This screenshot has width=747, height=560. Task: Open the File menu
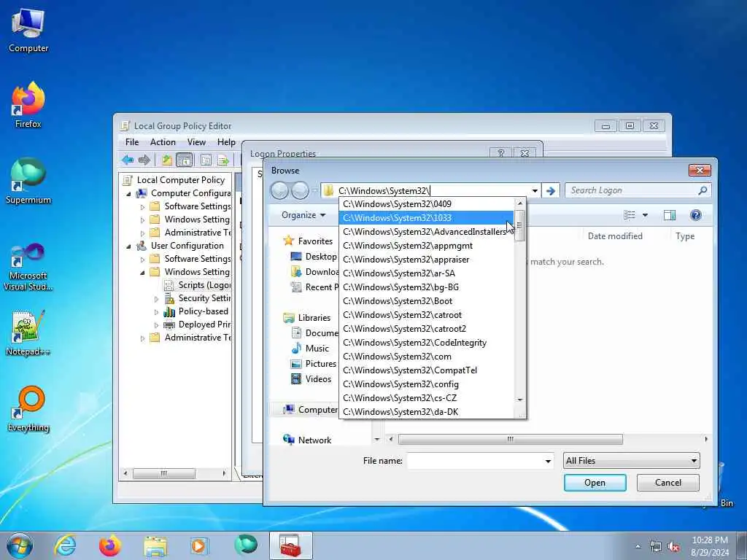(132, 142)
